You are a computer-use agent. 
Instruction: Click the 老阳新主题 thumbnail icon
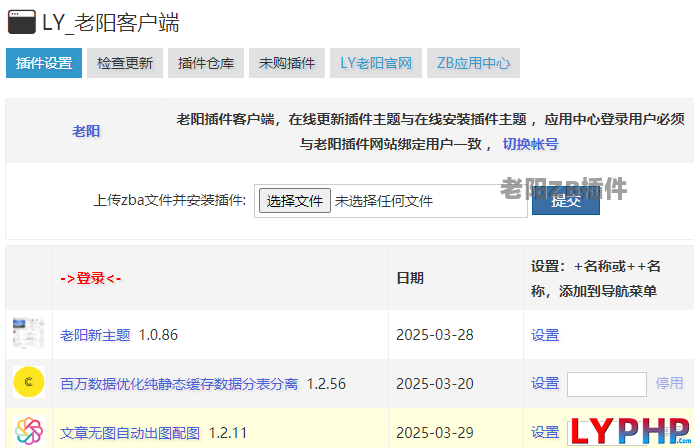click(x=28, y=334)
